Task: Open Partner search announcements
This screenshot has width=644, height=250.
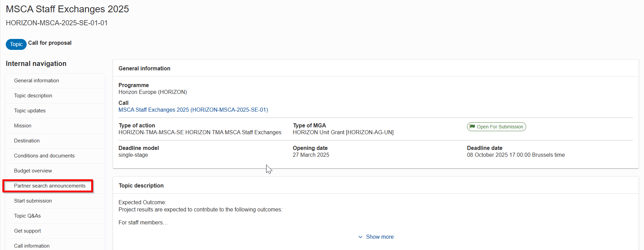Action: click(55, 186)
